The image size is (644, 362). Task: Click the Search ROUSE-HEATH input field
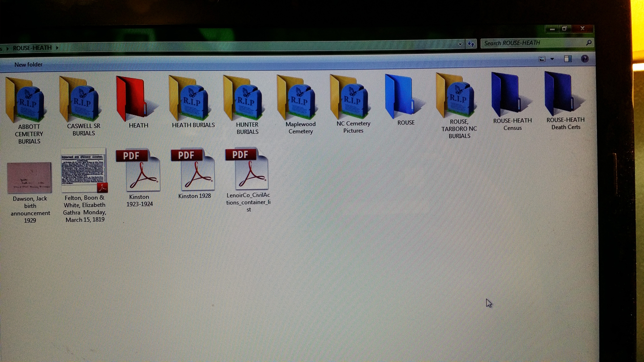click(532, 43)
